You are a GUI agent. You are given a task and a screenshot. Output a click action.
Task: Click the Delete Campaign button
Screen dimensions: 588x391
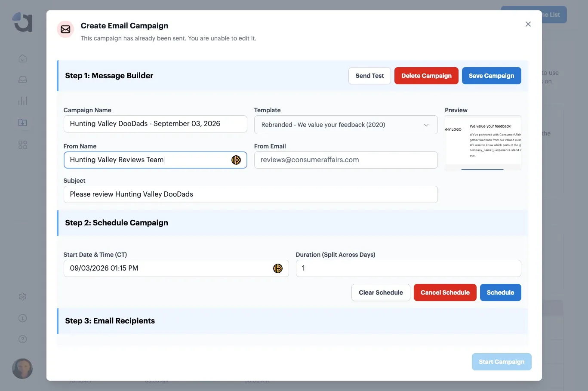tap(426, 76)
